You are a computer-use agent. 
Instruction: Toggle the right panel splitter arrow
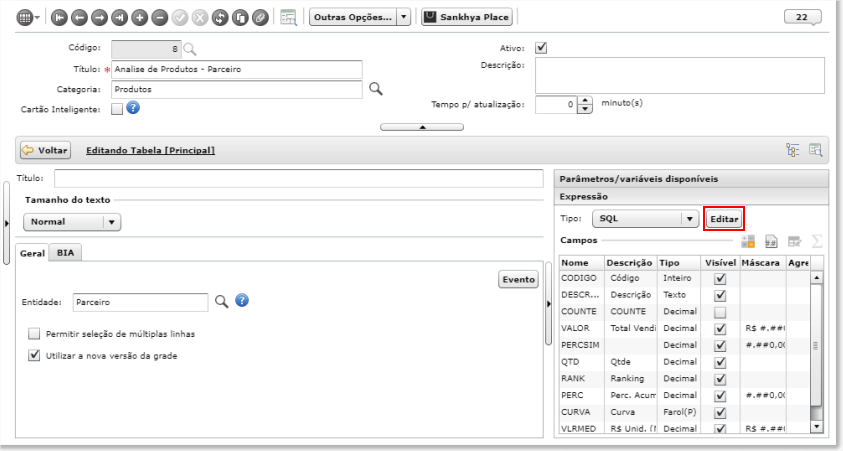coord(548,304)
